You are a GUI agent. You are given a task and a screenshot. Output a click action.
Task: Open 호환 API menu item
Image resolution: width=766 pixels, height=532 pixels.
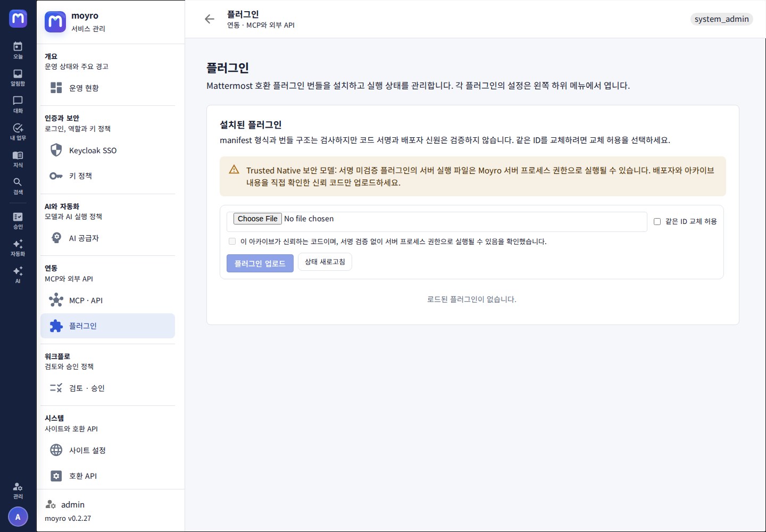[x=107, y=476]
